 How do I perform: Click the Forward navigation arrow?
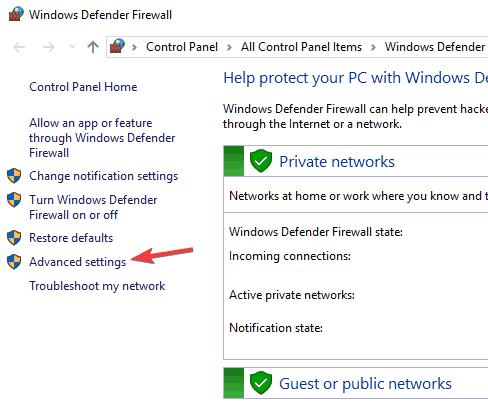49,47
